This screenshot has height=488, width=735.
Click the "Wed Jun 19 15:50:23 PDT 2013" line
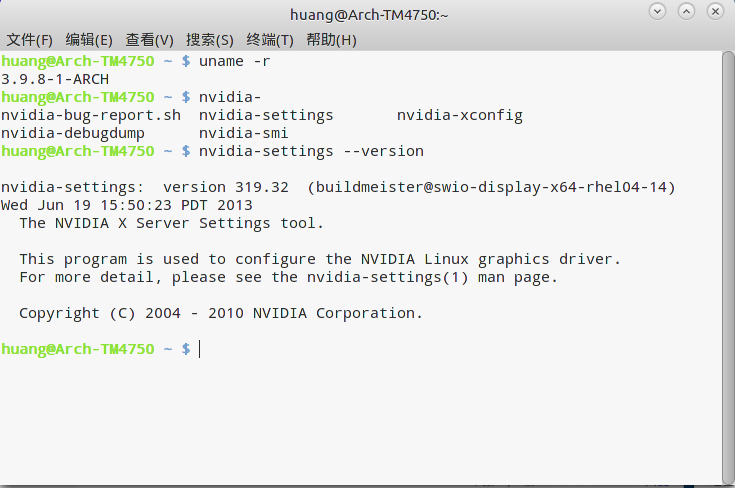coord(127,205)
